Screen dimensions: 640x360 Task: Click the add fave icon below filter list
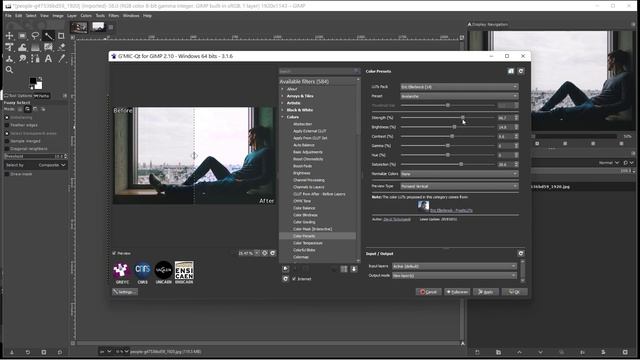pyautogui.click(x=286, y=269)
